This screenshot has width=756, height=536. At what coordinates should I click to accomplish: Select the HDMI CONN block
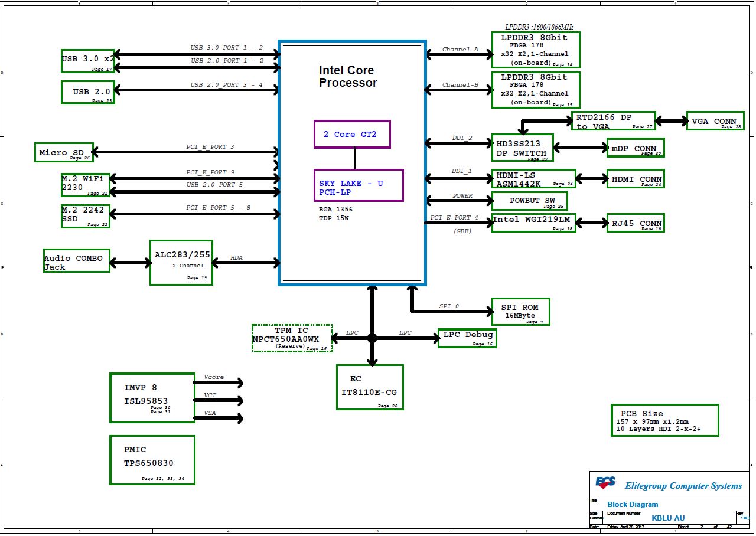tap(636, 179)
